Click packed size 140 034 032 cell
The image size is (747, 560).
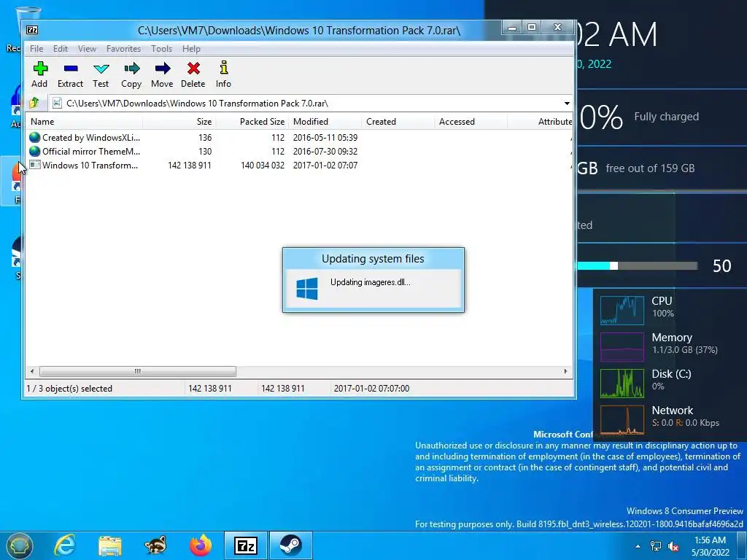click(x=263, y=166)
